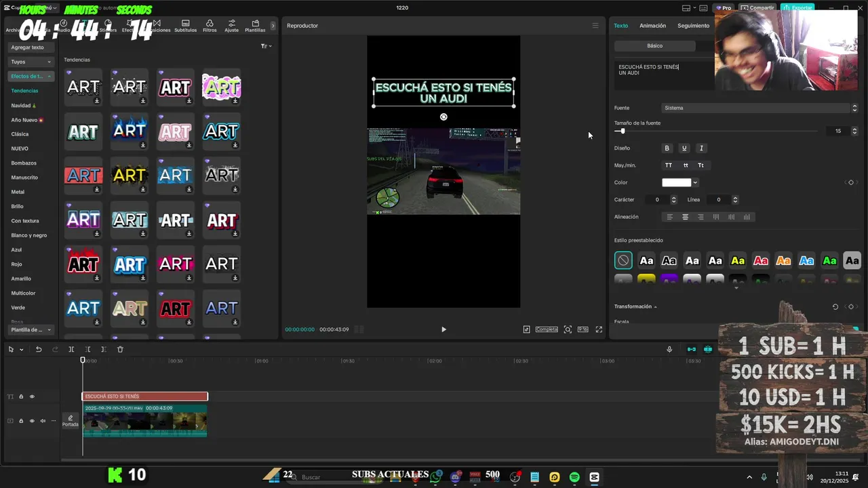The width and height of the screenshot is (868, 488).
Task: Hide the main video track
Action: pyautogui.click(x=32, y=421)
